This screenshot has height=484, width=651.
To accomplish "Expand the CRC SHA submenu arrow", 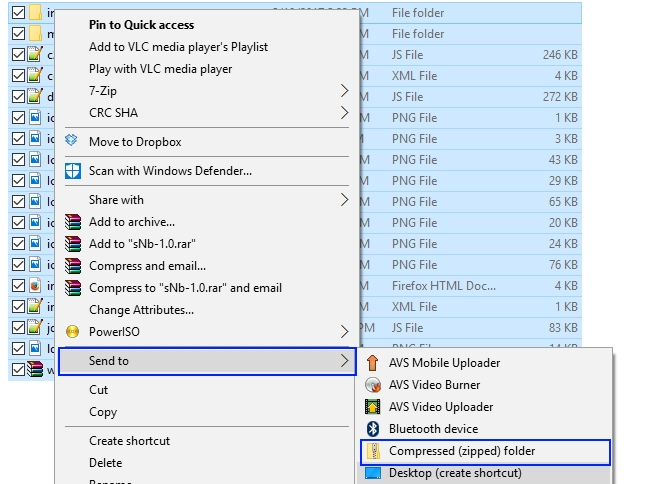I will pyautogui.click(x=344, y=112).
